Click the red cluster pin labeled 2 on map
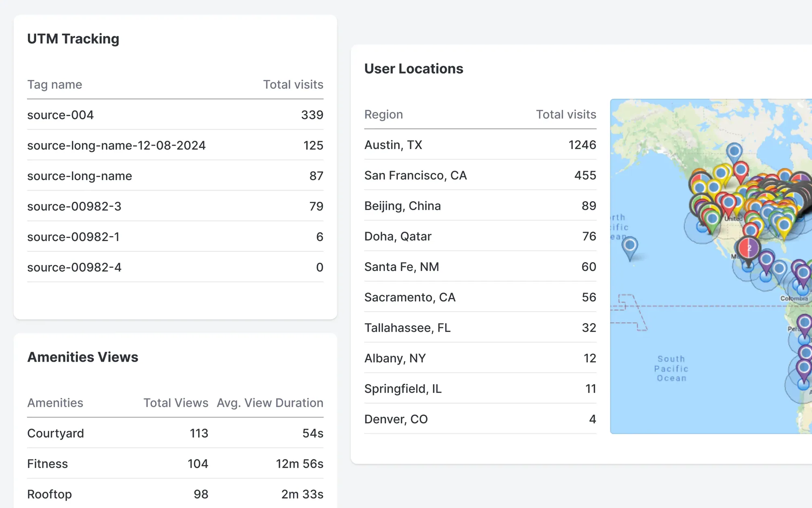This screenshot has height=508, width=812. click(749, 248)
